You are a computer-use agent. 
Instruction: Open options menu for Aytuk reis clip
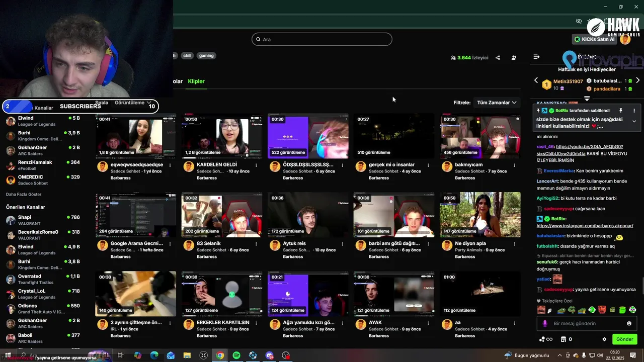pos(342,244)
